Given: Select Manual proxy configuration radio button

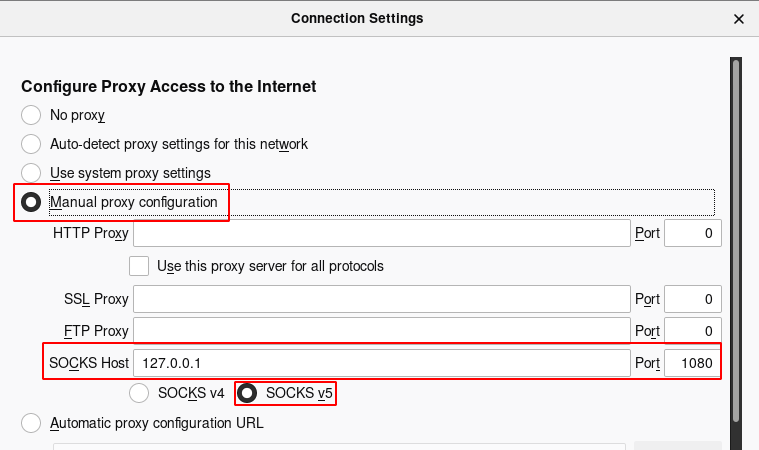Looking at the screenshot, I should [32, 202].
